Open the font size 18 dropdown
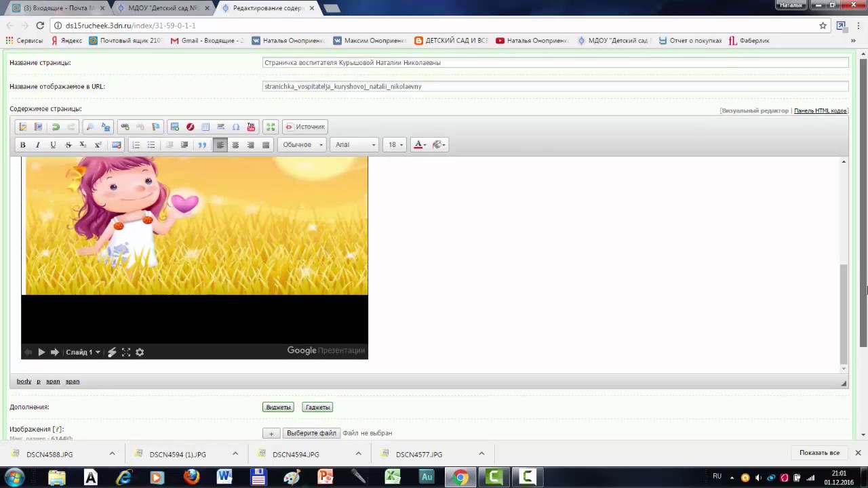868x488 pixels. 395,144
